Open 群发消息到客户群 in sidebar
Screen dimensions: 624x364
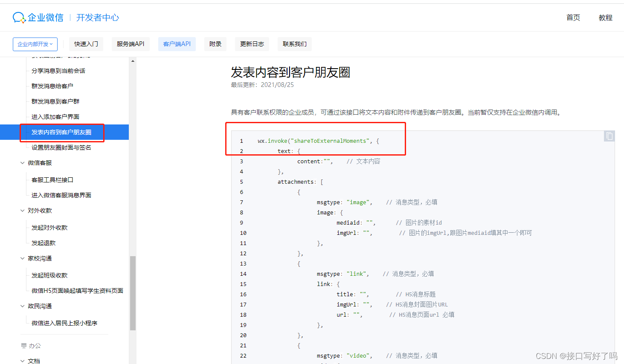[55, 101]
